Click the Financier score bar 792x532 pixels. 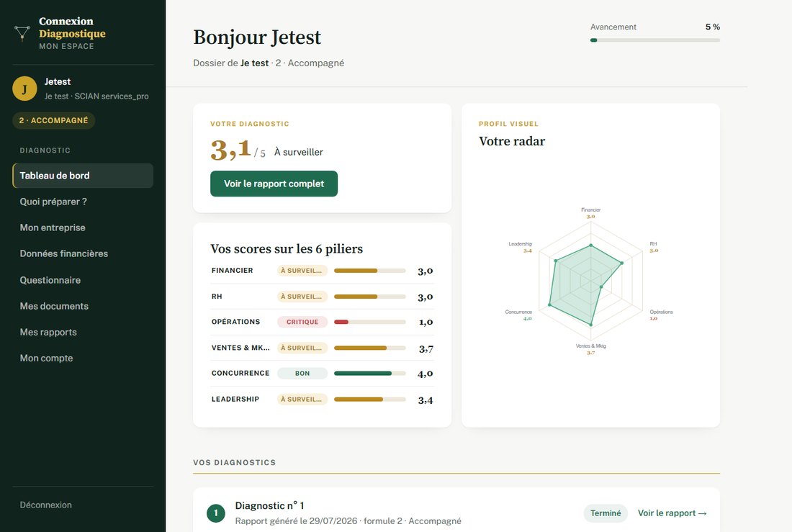370,271
